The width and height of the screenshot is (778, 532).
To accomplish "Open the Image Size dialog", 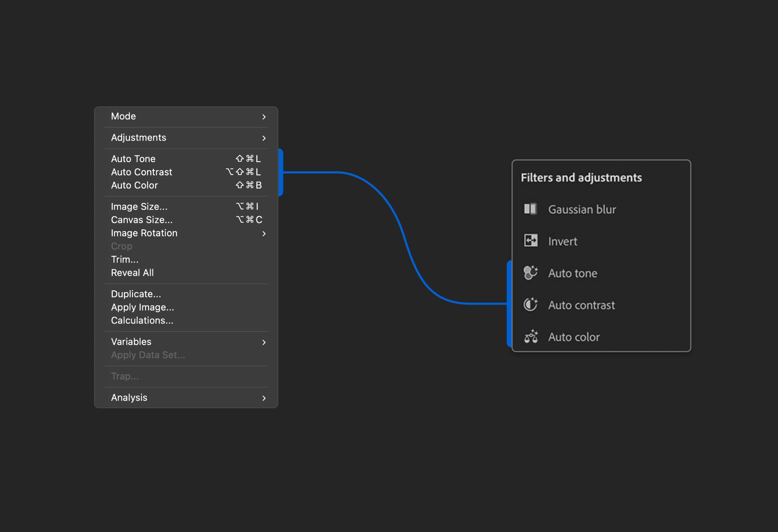I will pos(139,207).
